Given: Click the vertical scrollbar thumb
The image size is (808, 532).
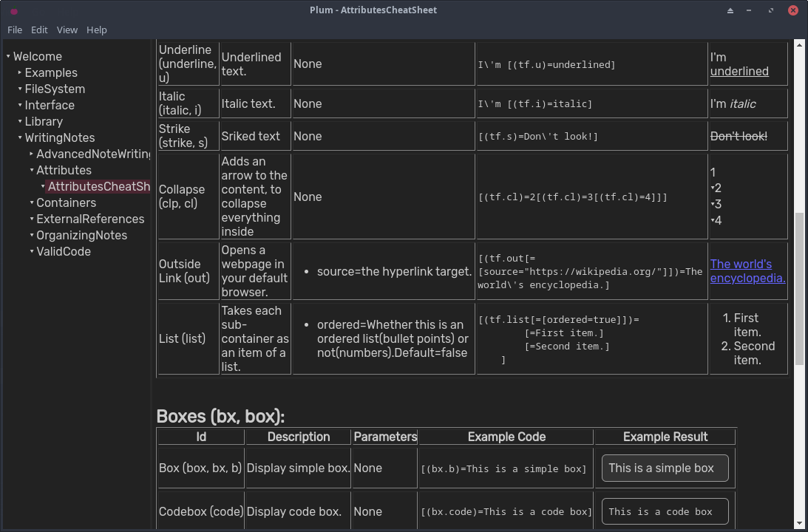Looking at the screenshot, I should [x=800, y=288].
